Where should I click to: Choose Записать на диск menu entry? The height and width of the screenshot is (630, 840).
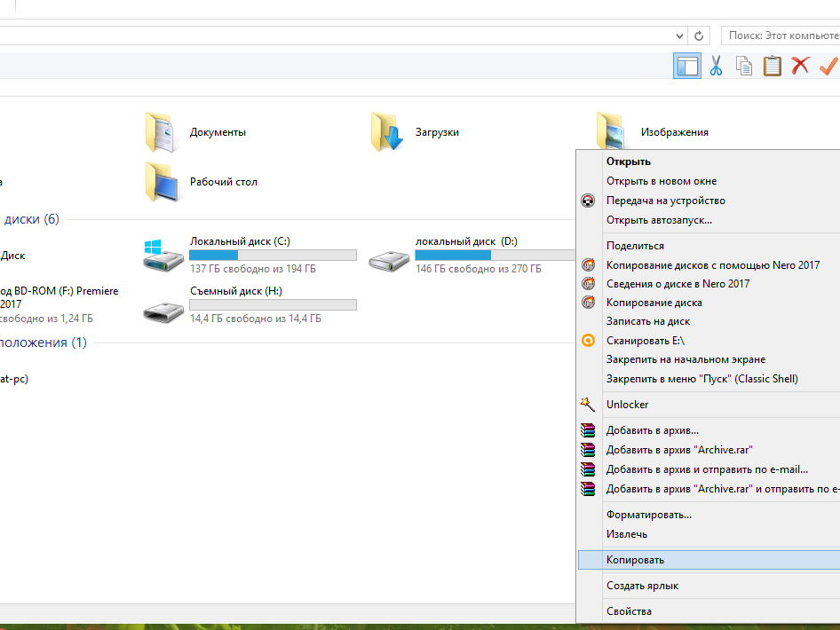click(709, 321)
